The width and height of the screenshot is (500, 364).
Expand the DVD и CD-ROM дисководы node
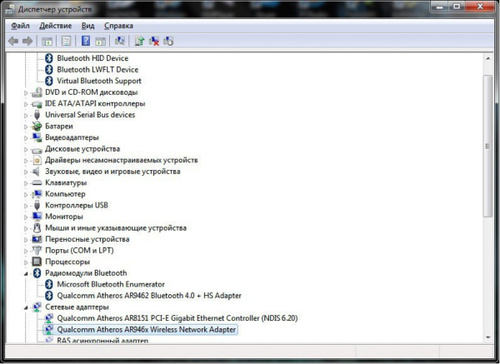26,93
